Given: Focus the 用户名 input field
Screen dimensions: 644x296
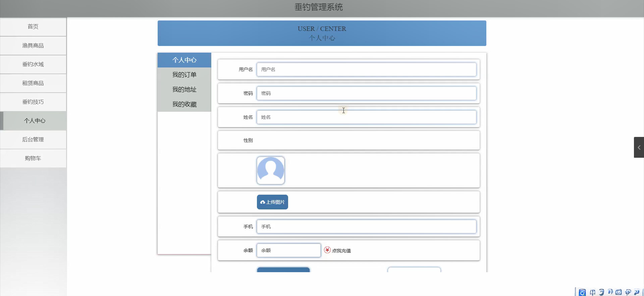Looking at the screenshot, I should (367, 69).
